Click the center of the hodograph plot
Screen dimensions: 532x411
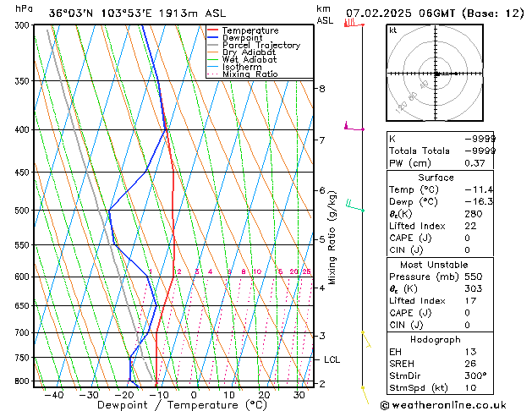tap(437, 74)
